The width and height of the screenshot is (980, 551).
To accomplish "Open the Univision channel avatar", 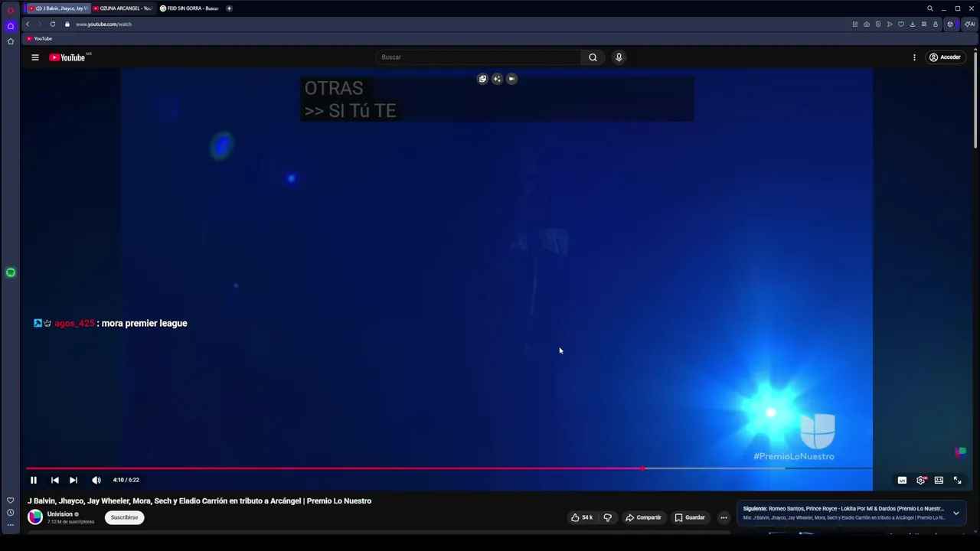I will [35, 517].
